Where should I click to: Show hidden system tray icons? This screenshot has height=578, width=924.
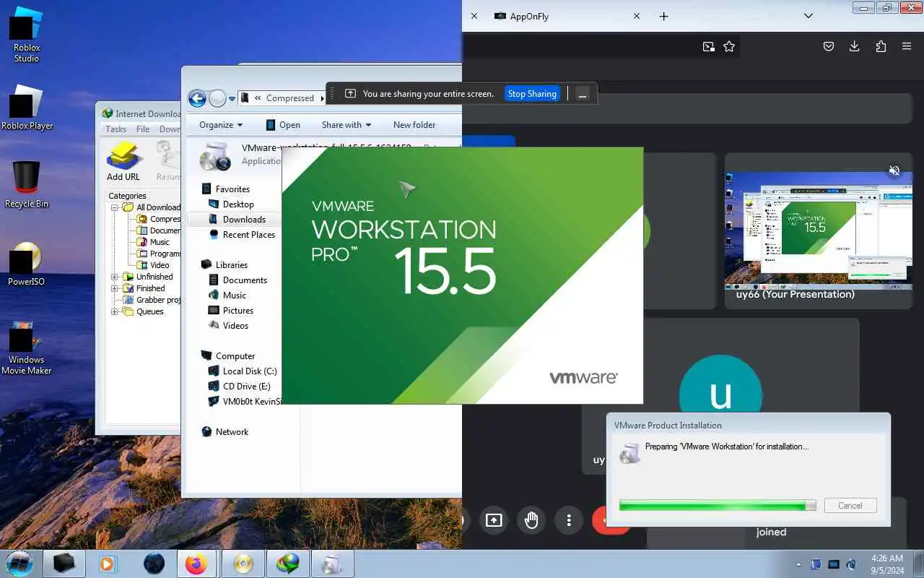[798, 564]
